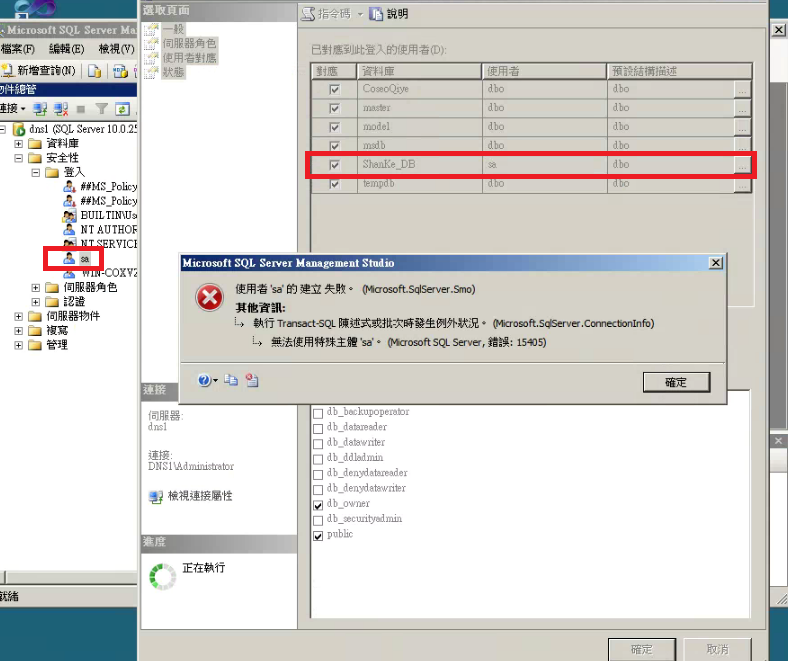788x661 pixels.
Task: Click 確定 in the error dialog
Action: click(x=676, y=382)
